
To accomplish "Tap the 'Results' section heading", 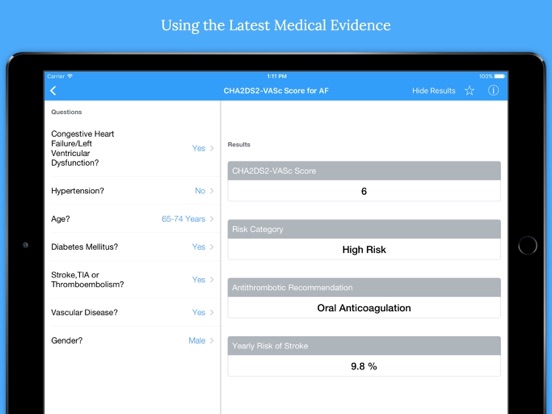I will click(x=239, y=144).
